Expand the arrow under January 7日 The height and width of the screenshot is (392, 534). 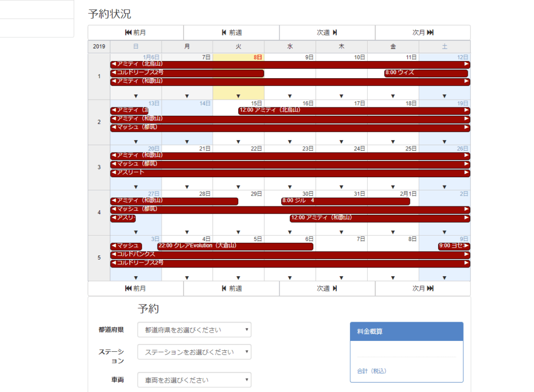pyautogui.click(x=187, y=96)
